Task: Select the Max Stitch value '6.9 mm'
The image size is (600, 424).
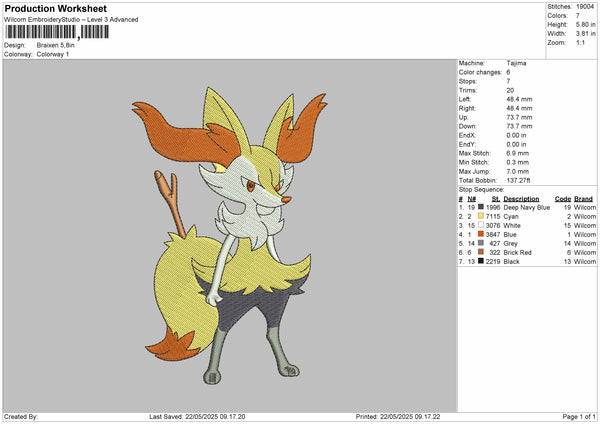Action: pos(518,153)
